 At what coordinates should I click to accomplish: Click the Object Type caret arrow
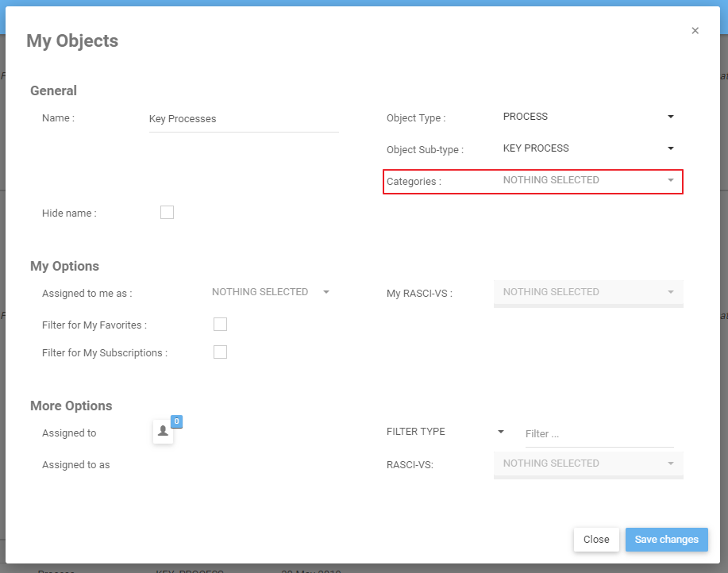coord(671,117)
